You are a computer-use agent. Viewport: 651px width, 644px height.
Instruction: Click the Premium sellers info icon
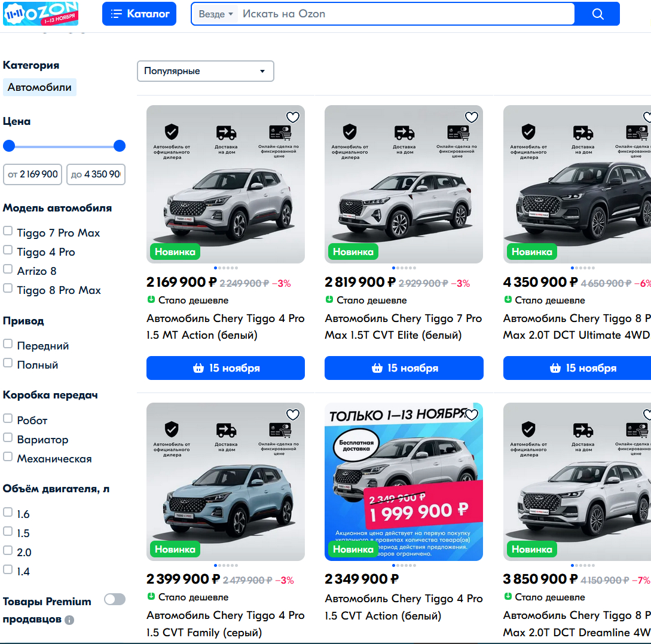[69, 620]
